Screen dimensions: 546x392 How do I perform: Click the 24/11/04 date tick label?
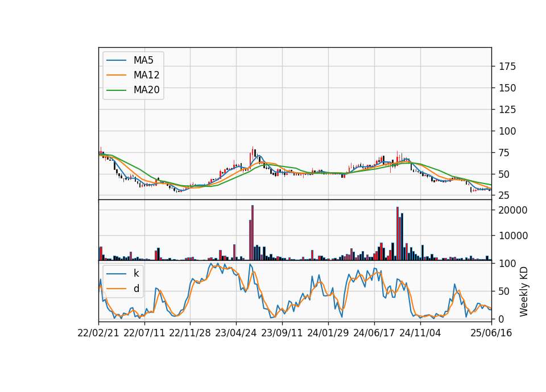pos(420,333)
